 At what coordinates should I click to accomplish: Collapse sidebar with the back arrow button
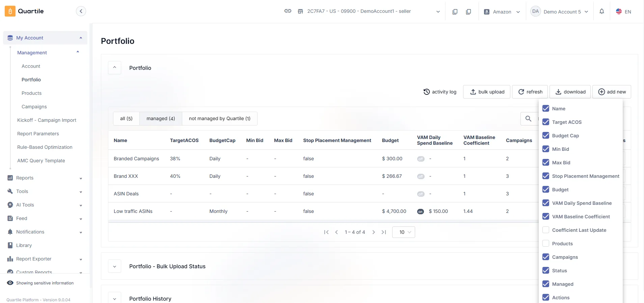[81, 11]
